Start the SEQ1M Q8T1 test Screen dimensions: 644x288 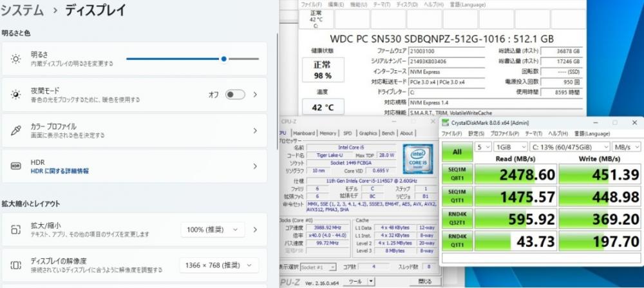457,174
